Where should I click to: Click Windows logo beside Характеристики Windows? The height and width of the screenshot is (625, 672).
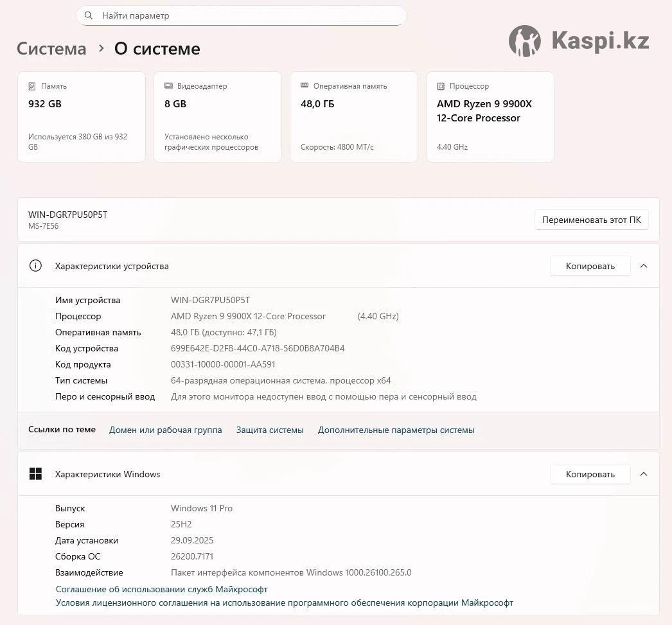tap(35, 474)
